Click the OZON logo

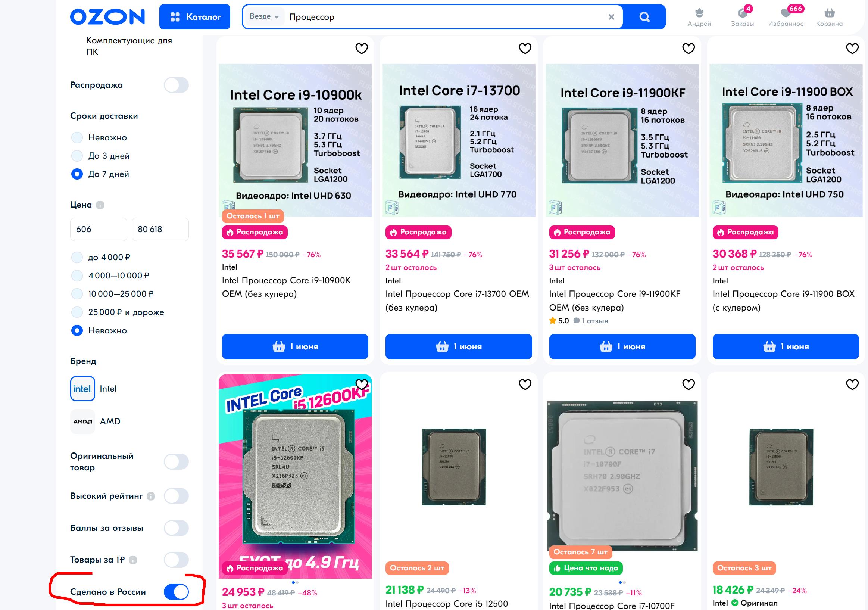(x=107, y=17)
